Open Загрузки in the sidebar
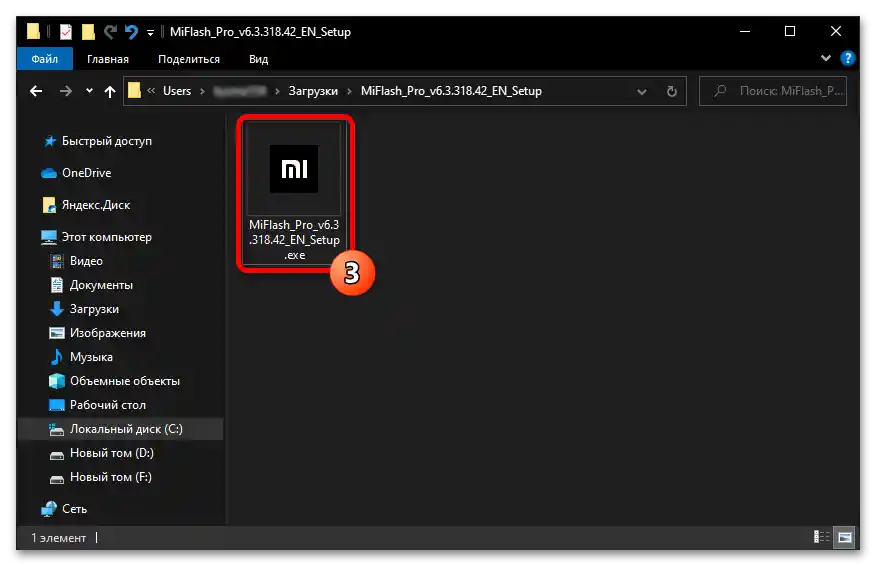This screenshot has width=876, height=566. [x=94, y=309]
